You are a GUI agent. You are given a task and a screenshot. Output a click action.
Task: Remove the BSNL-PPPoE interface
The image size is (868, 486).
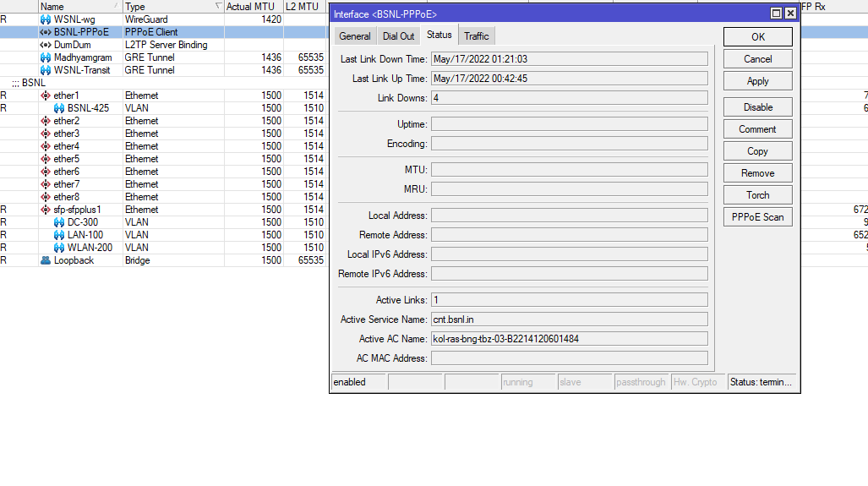point(758,173)
